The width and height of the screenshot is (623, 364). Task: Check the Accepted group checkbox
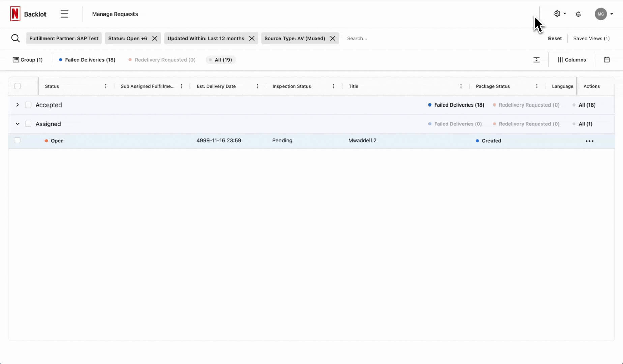click(x=28, y=105)
